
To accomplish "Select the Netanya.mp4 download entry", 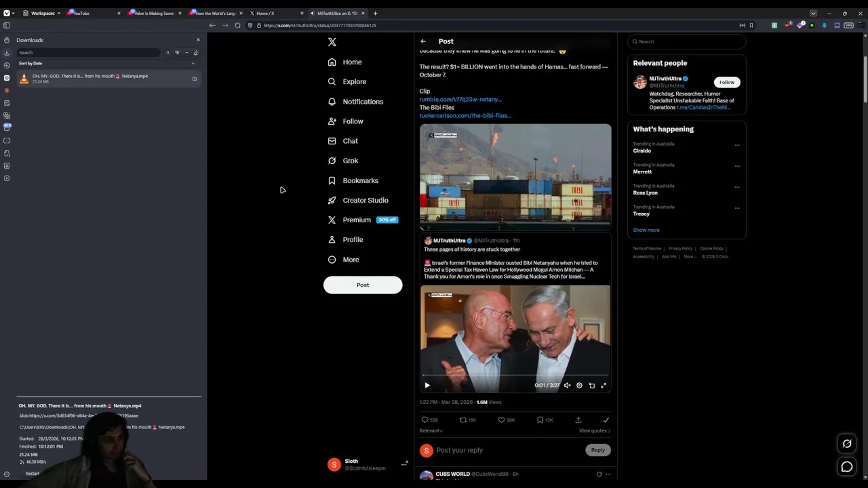I will pos(108,79).
